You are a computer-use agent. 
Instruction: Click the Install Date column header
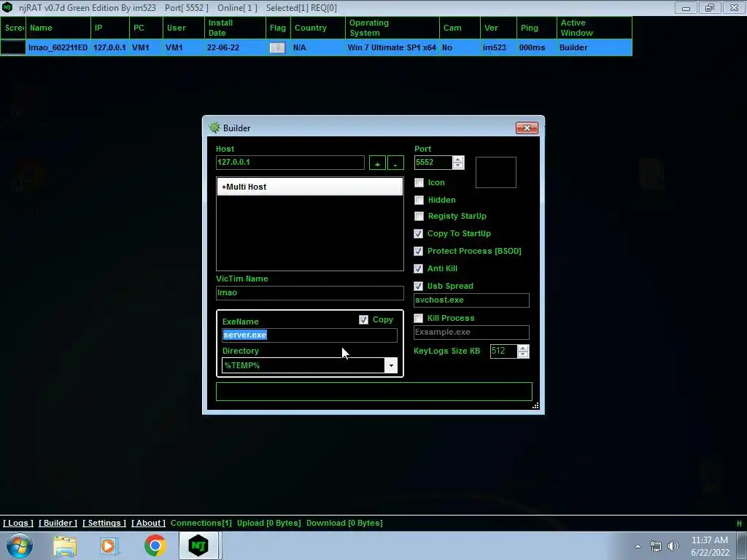point(235,28)
